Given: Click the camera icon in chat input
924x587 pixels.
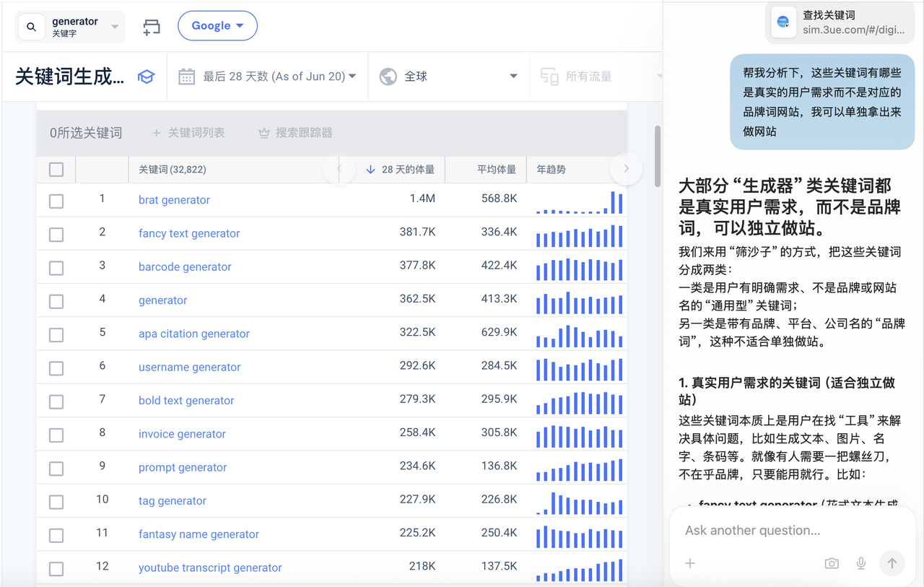Looking at the screenshot, I should click(x=832, y=563).
